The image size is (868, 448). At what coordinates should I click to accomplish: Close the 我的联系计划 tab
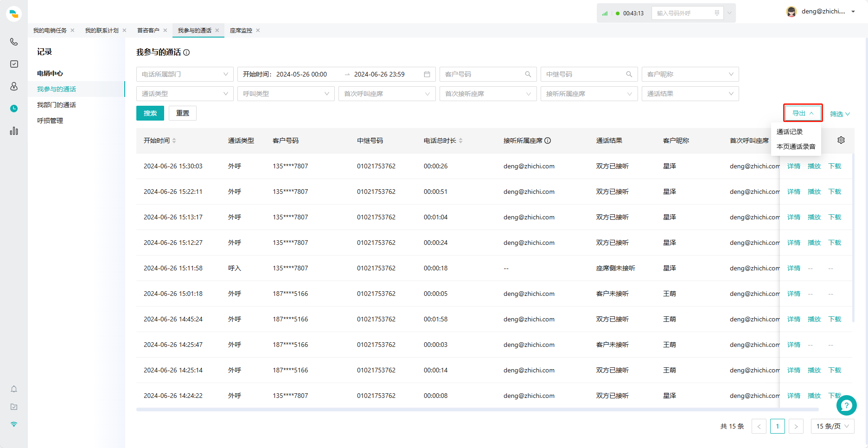(124, 31)
